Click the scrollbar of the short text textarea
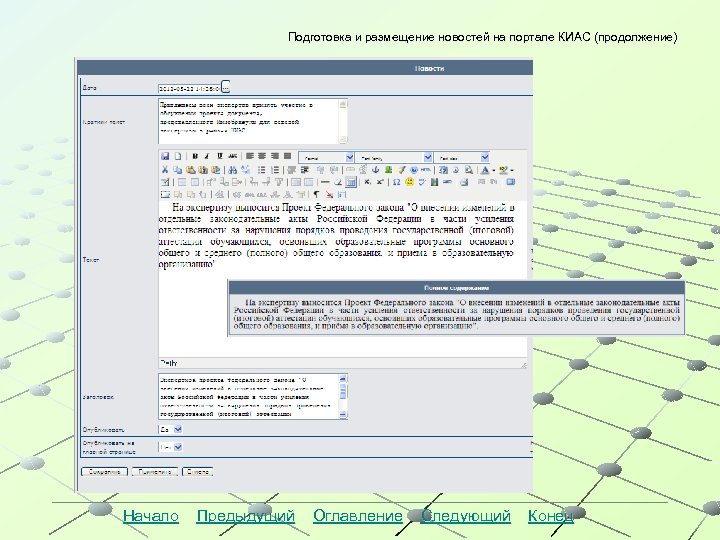This screenshot has width=720, height=540. point(343,121)
